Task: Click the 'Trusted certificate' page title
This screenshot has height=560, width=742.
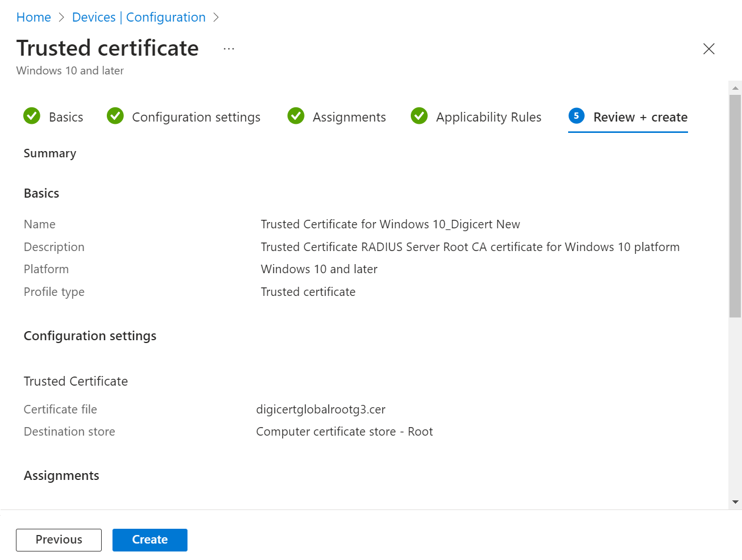Action: pos(107,48)
